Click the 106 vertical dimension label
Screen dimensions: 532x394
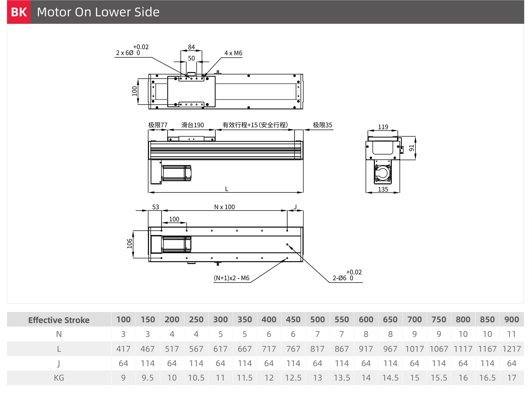pos(130,243)
